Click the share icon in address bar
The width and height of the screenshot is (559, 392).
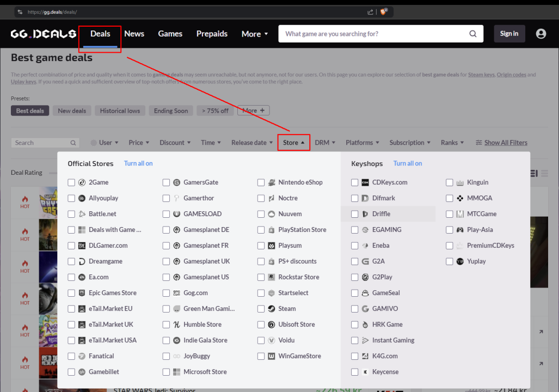pyautogui.click(x=371, y=11)
